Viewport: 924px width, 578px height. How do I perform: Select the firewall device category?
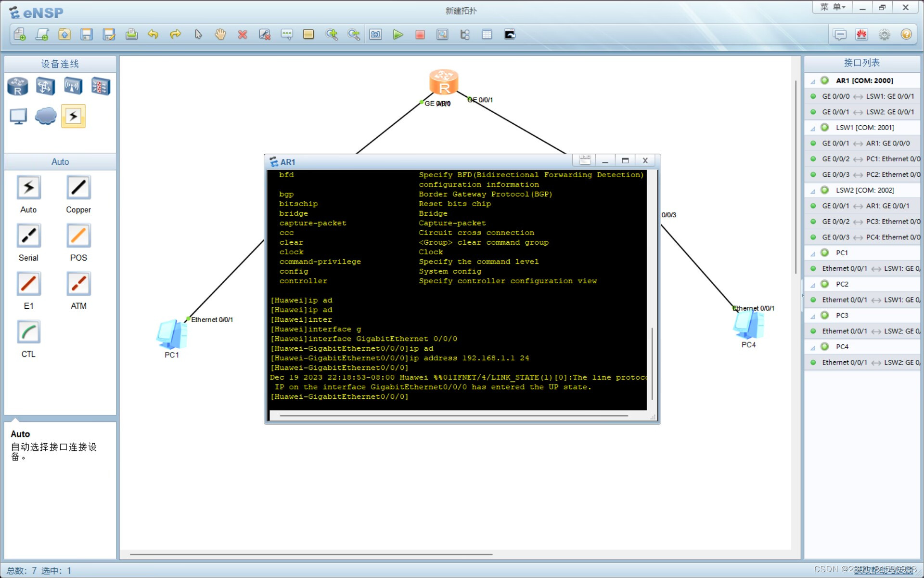click(x=101, y=87)
